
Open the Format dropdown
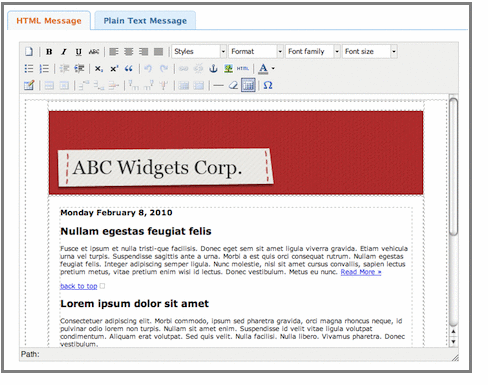click(256, 52)
